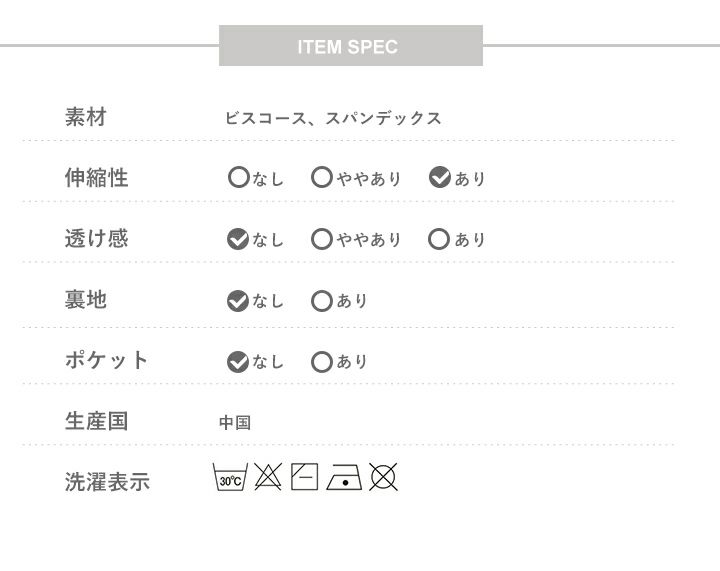Image resolution: width=720 pixels, height=571 pixels.
Task: Click the ITEM SPEC header banner
Action: tap(350, 46)
